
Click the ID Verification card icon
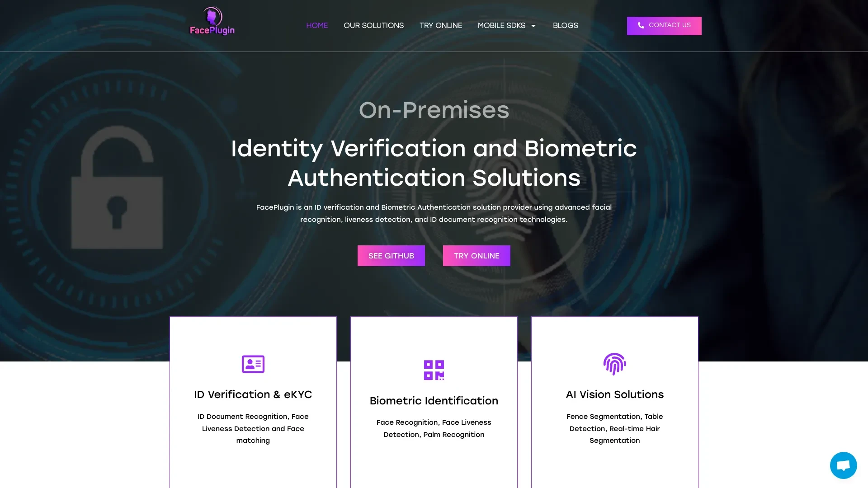(253, 363)
